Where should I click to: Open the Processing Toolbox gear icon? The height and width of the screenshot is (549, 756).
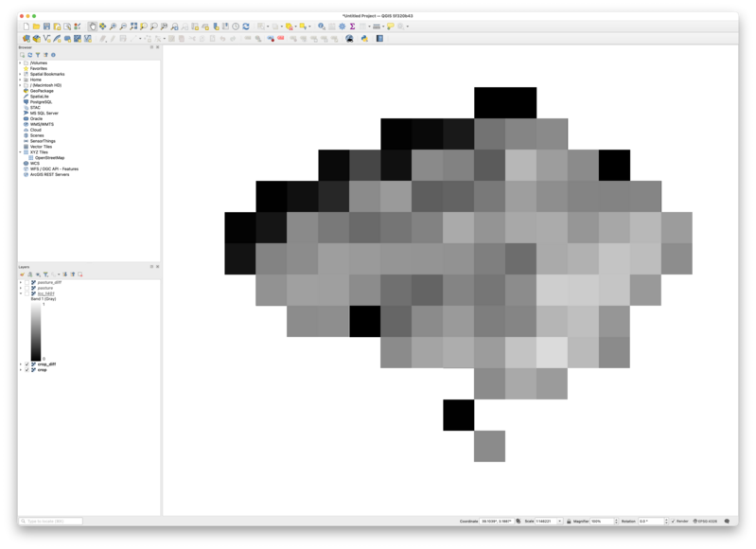pyautogui.click(x=342, y=27)
